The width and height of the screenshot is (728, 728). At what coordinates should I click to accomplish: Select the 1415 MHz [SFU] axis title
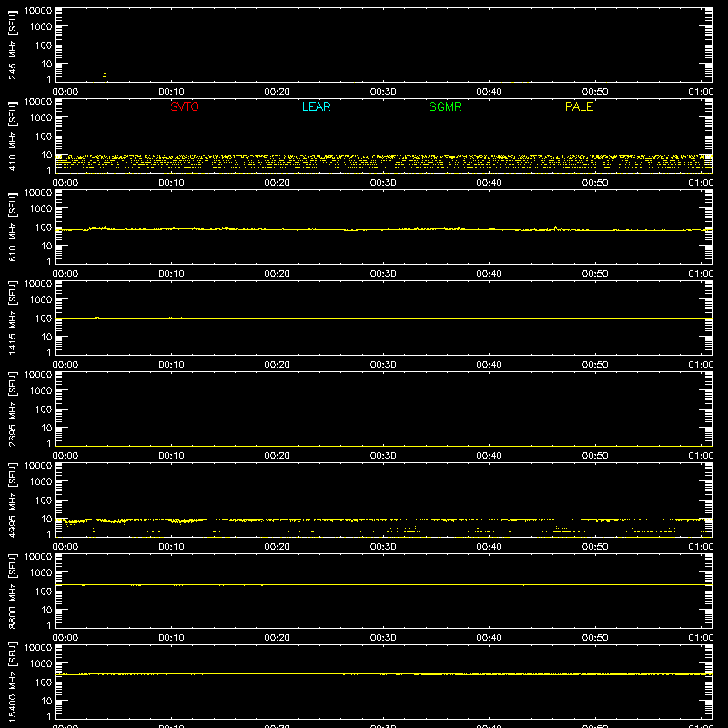[12, 318]
